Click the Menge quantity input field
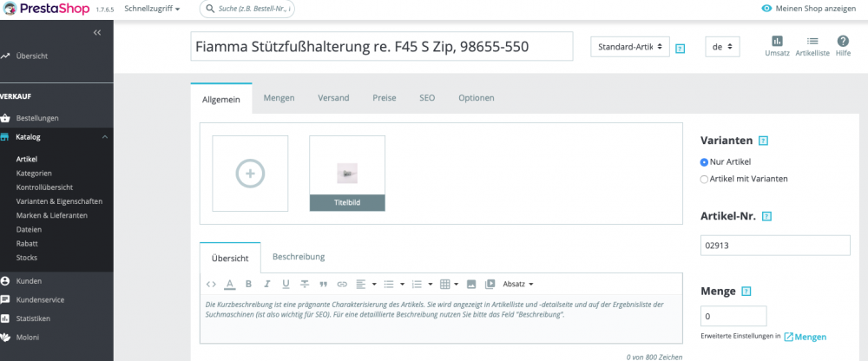The height and width of the screenshot is (361, 868). coord(733,316)
